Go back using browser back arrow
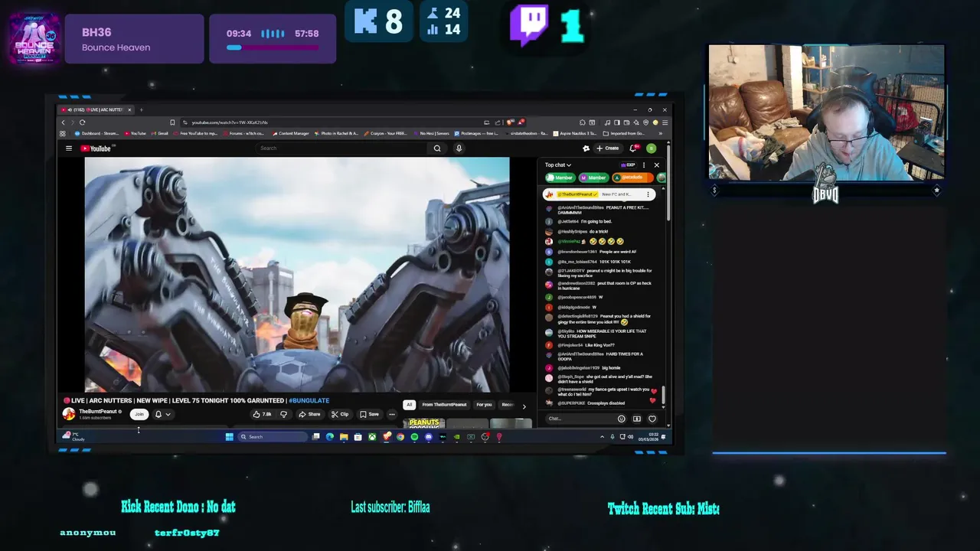Viewport: 980px width, 551px height. point(64,122)
